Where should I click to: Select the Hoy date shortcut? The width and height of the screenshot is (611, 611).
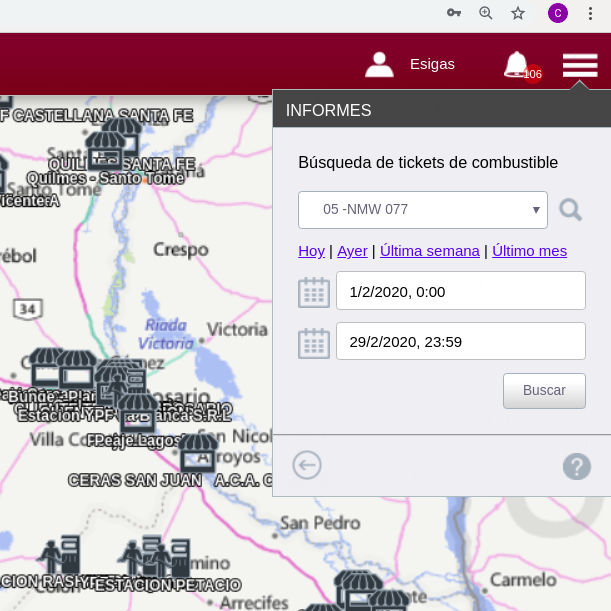coord(311,251)
